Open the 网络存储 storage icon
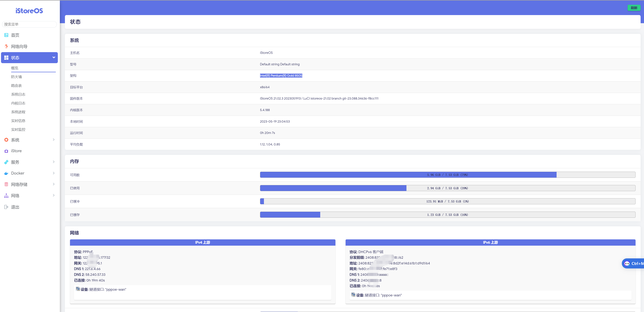 (6, 184)
